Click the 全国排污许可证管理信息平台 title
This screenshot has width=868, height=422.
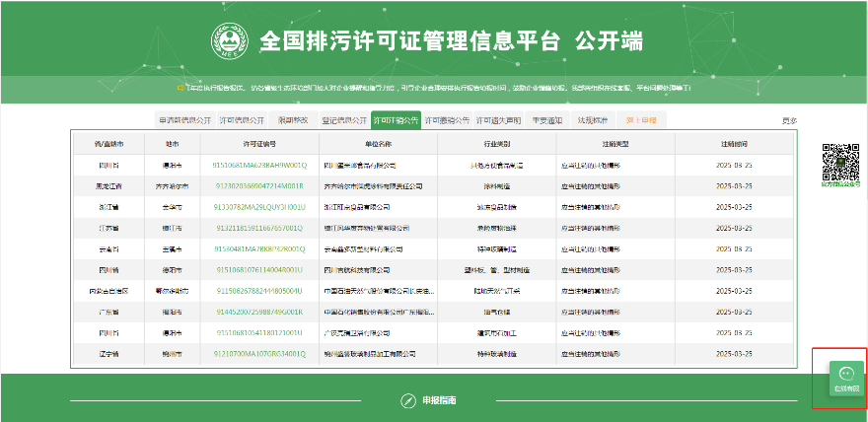410,41
